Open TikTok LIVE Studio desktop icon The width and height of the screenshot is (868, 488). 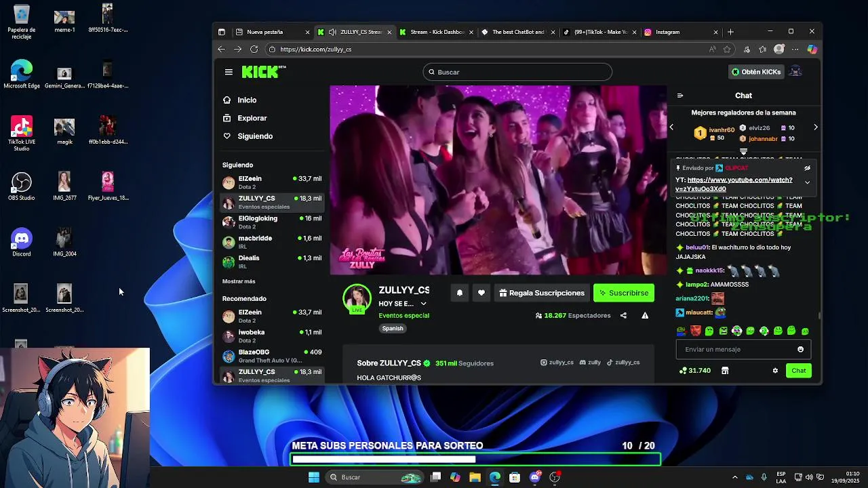coord(21,133)
